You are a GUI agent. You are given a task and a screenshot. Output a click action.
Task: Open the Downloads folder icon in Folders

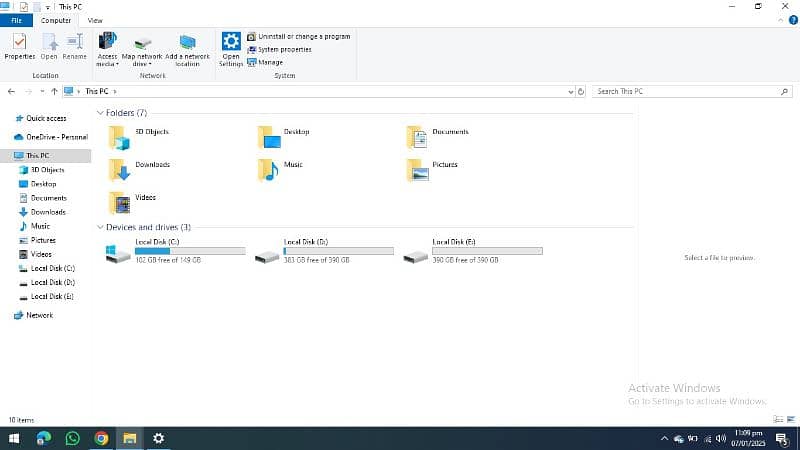pos(120,170)
